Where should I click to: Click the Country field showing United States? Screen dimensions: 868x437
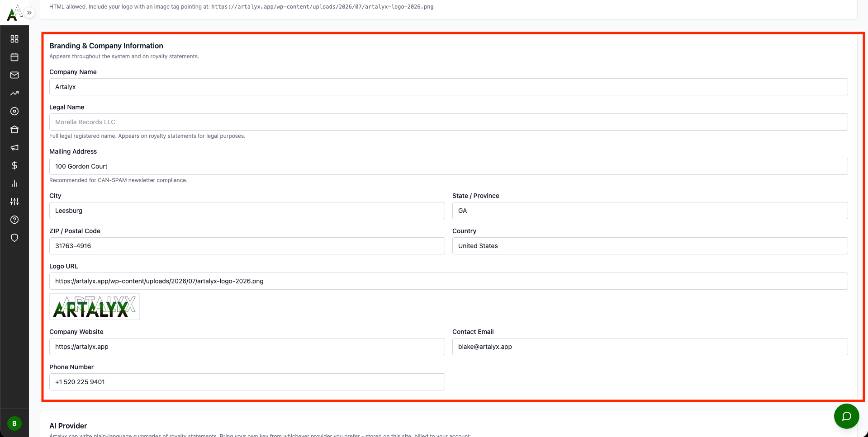coord(650,246)
